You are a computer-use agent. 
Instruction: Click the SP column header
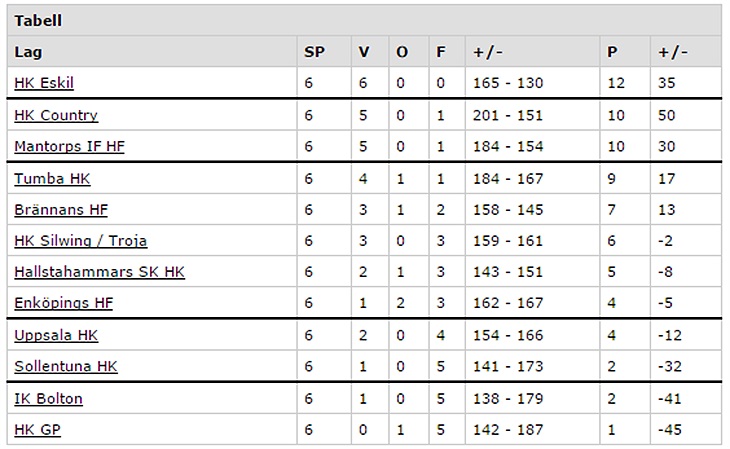click(313, 52)
